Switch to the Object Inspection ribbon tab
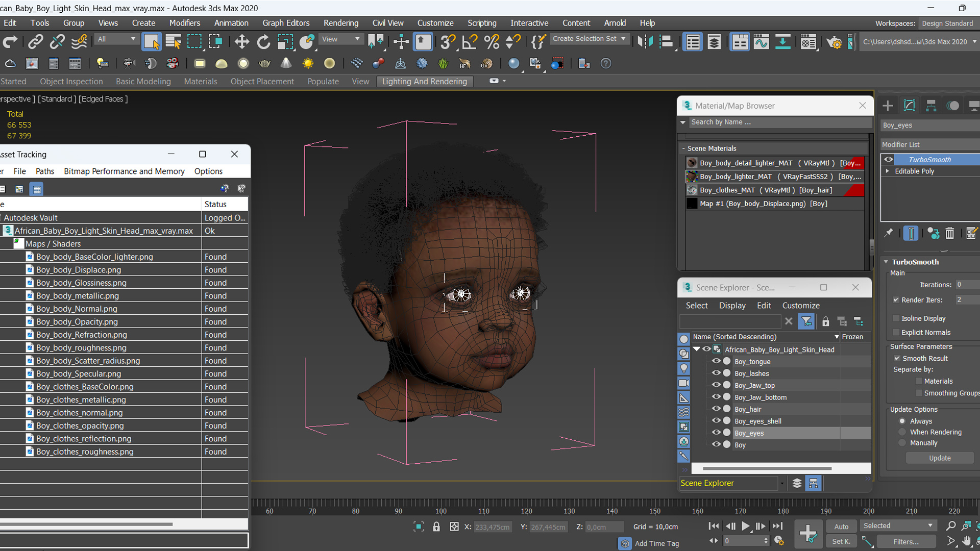Image resolution: width=980 pixels, height=551 pixels. click(x=71, y=81)
